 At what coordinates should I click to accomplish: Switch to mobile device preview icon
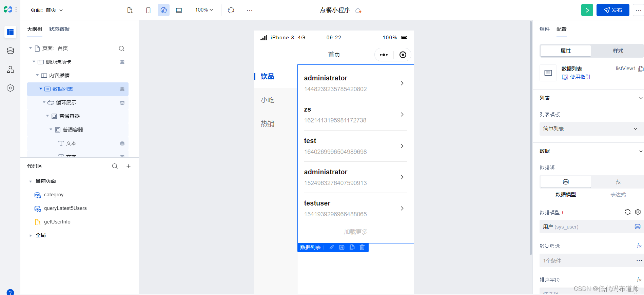click(x=149, y=10)
